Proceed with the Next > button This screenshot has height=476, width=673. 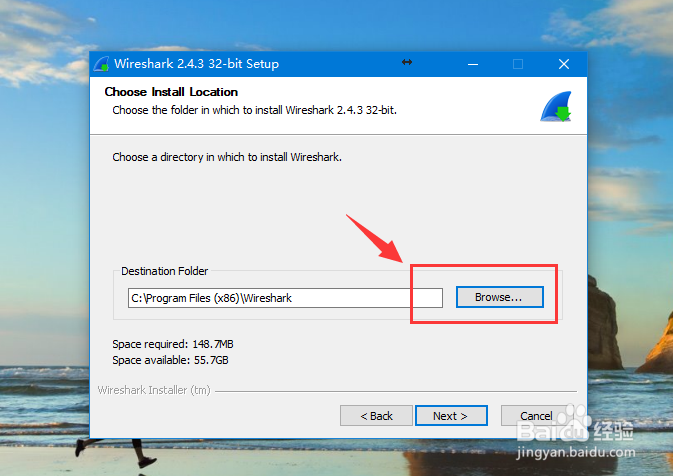point(451,415)
